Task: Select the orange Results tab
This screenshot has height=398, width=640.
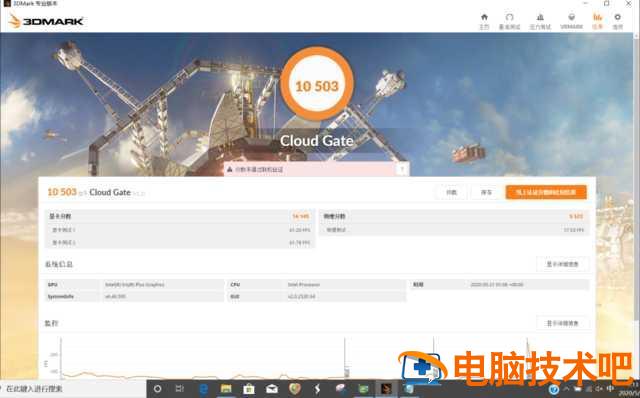Action: [597, 21]
